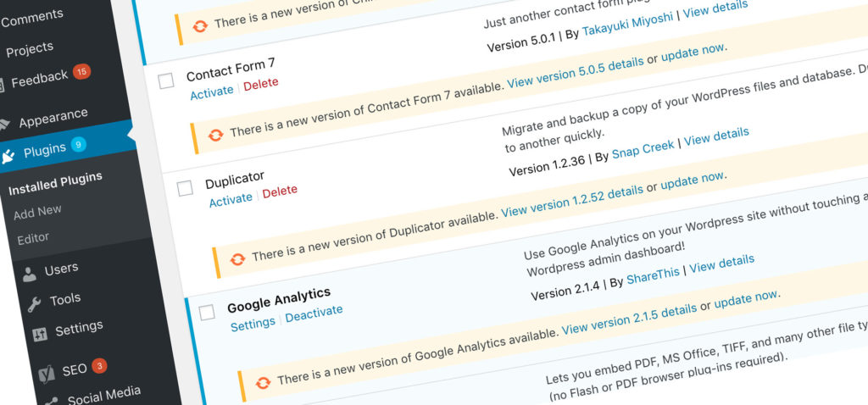Click the Settings sliders icon
The width and height of the screenshot is (868, 405).
click(40, 335)
